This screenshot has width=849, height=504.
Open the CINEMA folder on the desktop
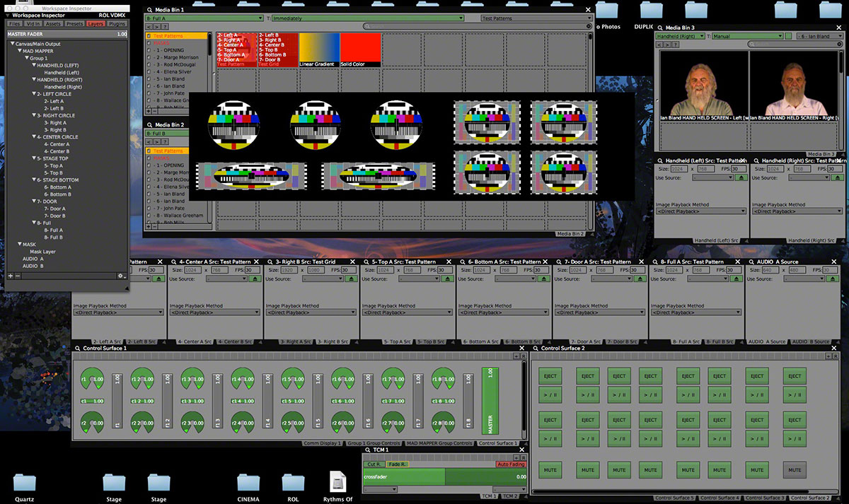click(248, 483)
